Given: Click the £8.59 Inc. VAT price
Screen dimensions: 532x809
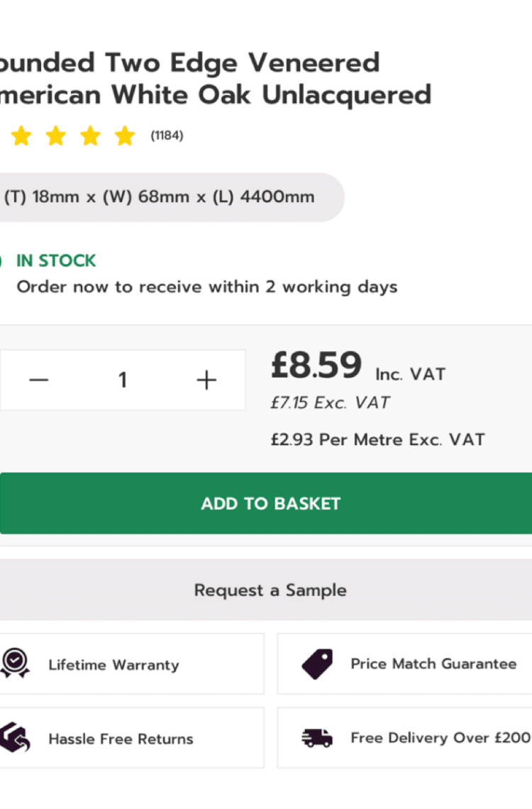Looking at the screenshot, I should pyautogui.click(x=358, y=365).
